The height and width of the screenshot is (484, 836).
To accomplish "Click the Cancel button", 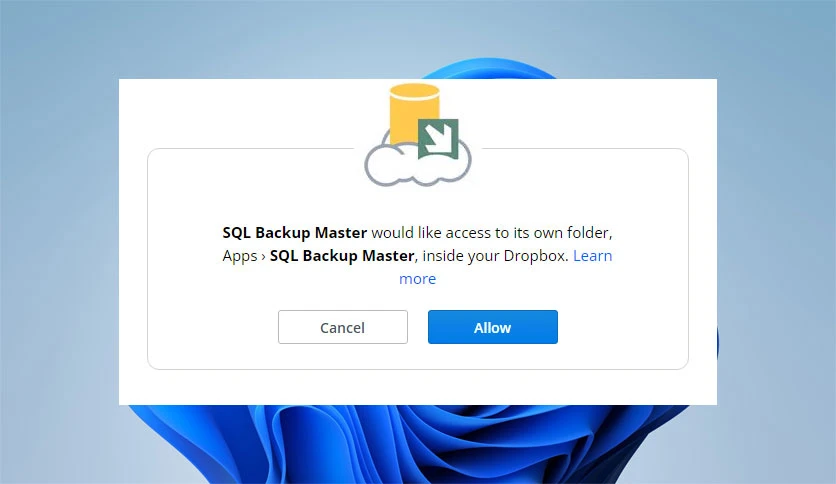I will [343, 327].
